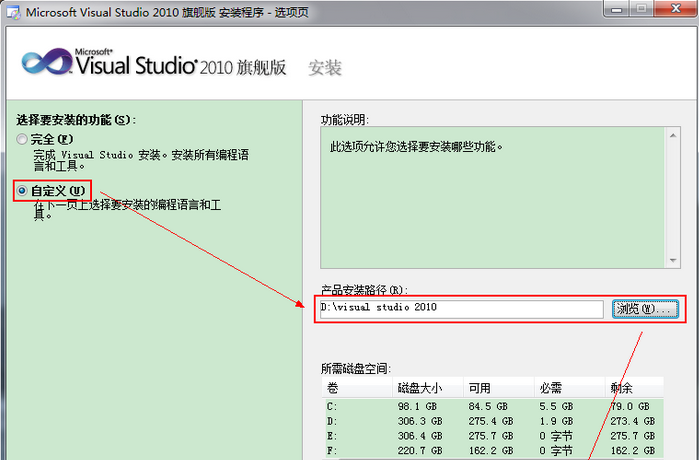Click the 220.7 GB disk size value

[420, 451]
